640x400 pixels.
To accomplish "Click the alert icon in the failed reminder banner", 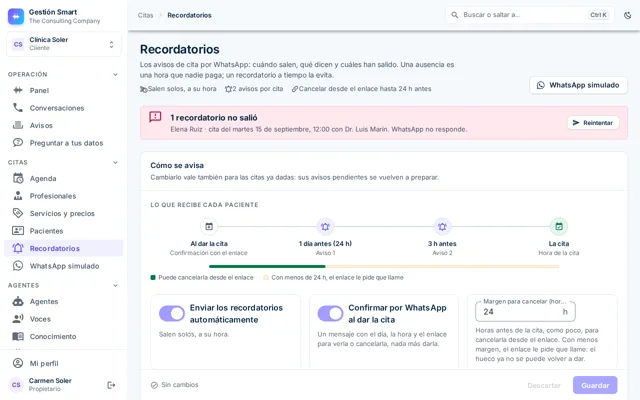I will tap(155, 117).
